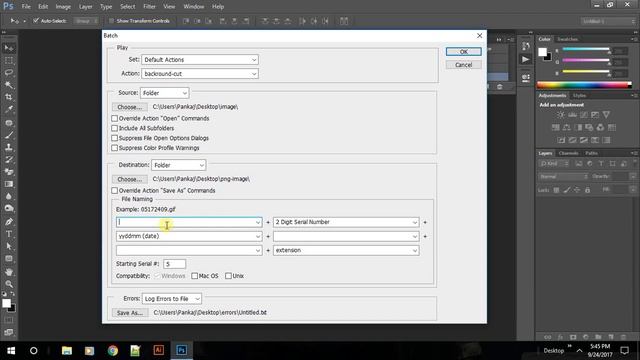Viewport: 640px width, 360px height.
Task: Select the Spot Healing Brush tool
Action: click(x=9, y=122)
